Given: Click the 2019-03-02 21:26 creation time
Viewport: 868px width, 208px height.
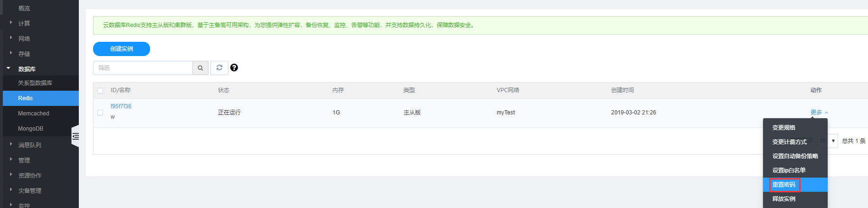Looking at the screenshot, I should pyautogui.click(x=633, y=113).
